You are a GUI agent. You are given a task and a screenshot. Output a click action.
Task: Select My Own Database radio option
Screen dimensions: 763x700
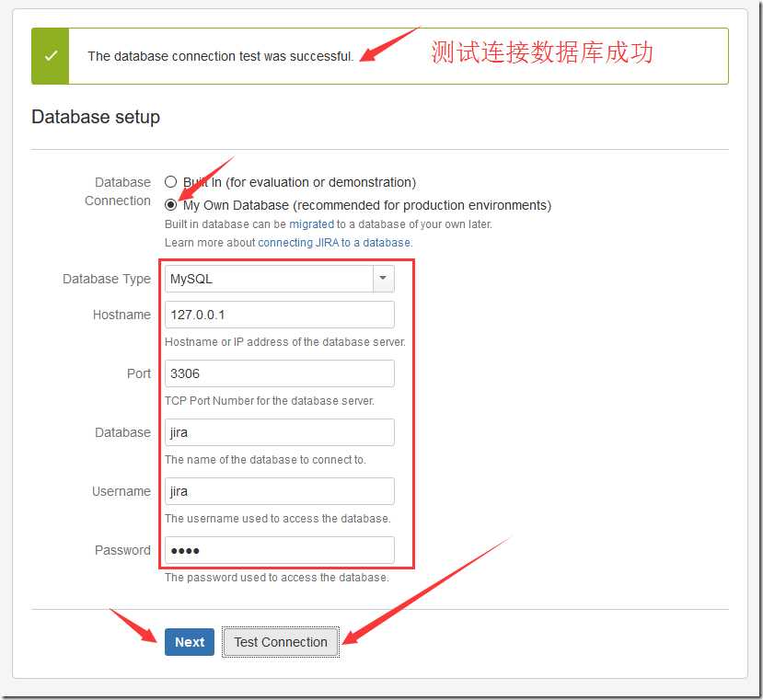click(x=170, y=205)
